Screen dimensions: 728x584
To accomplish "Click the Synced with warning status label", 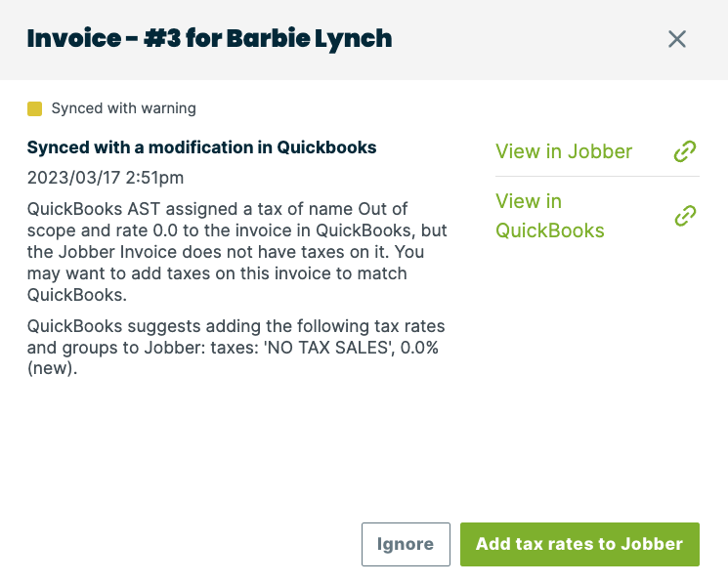I will pyautogui.click(x=123, y=108).
